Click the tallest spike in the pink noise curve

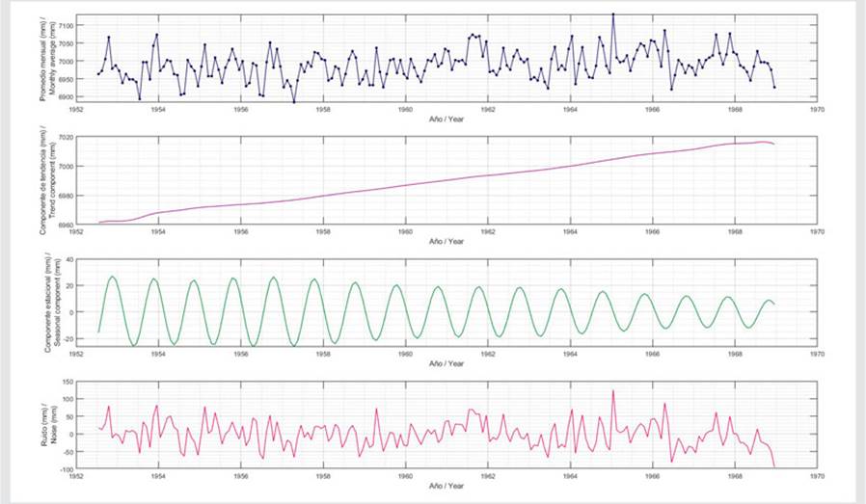(612, 390)
